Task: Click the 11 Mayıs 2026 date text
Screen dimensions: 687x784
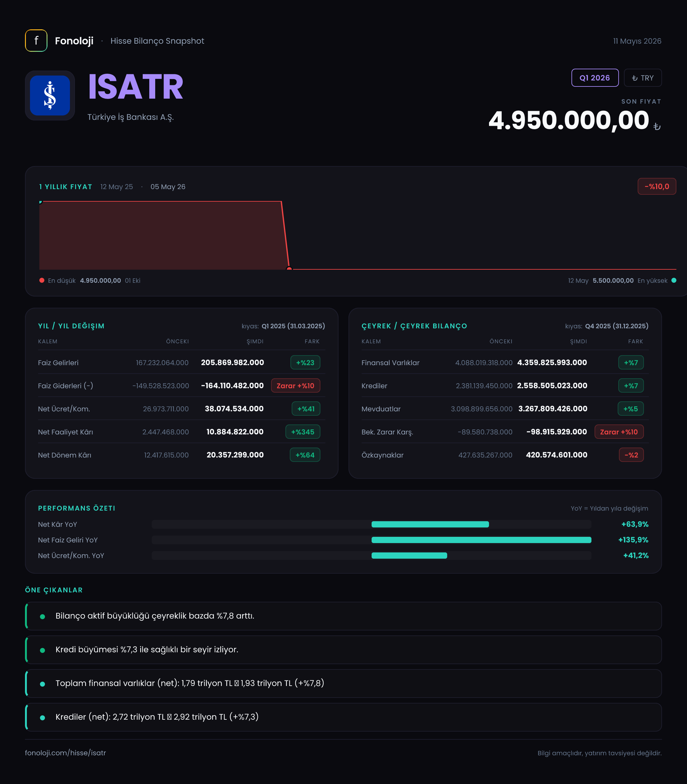Action: click(637, 41)
